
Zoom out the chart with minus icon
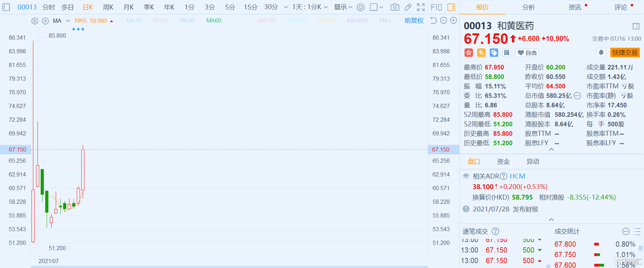click(x=443, y=20)
